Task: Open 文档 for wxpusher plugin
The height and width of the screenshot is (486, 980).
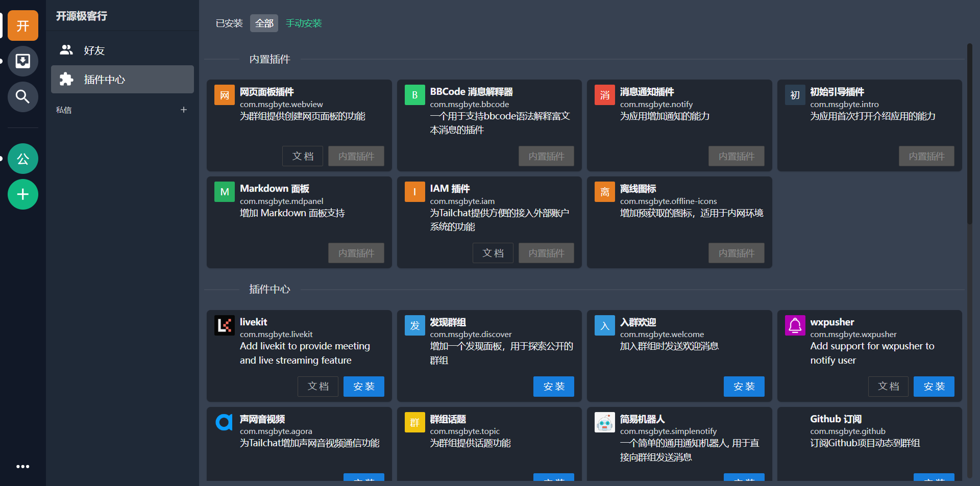Action: [889, 387]
